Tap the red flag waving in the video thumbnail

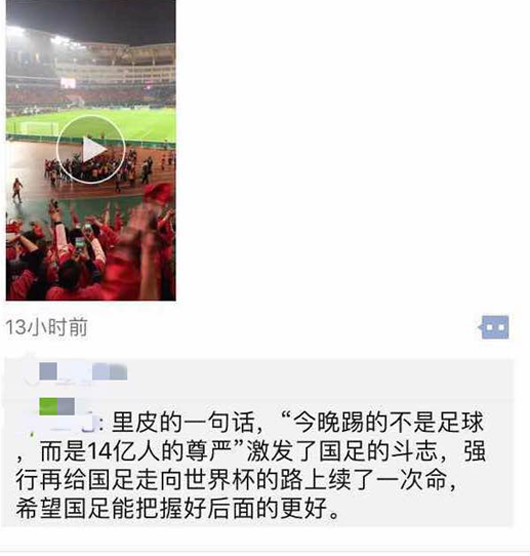pos(158,191)
